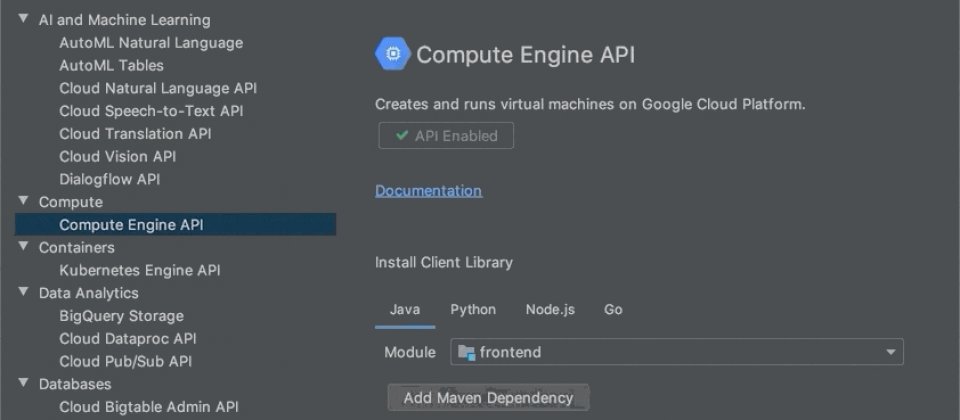Select Cloud Pub/Sub API
Screen dimensions: 960x420
click(126, 361)
